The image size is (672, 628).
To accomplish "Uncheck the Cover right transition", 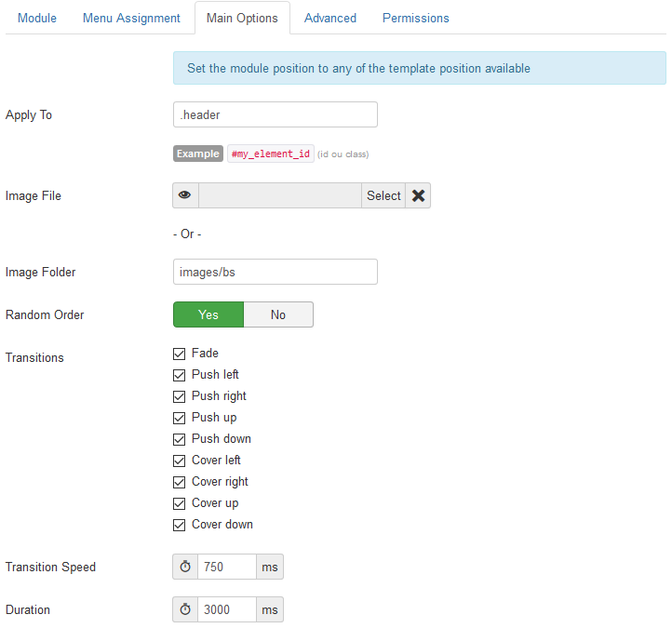I will [x=180, y=482].
